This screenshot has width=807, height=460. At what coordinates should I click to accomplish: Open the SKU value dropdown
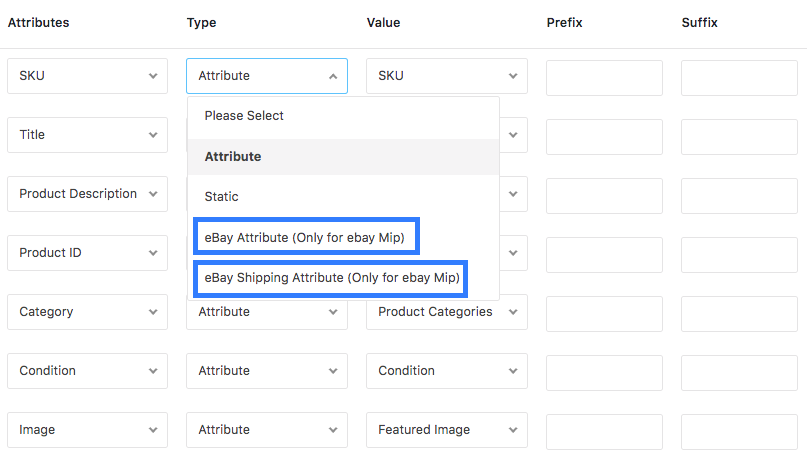click(447, 76)
